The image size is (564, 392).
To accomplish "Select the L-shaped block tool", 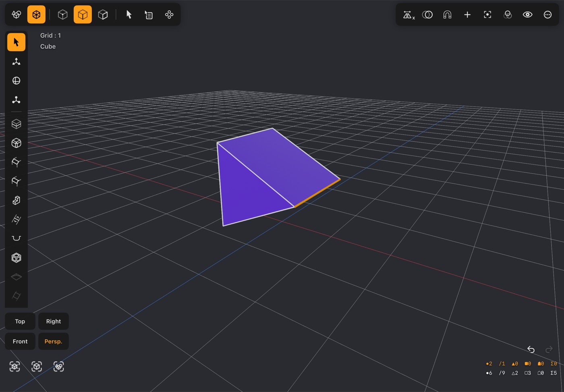I will [x=16, y=200].
